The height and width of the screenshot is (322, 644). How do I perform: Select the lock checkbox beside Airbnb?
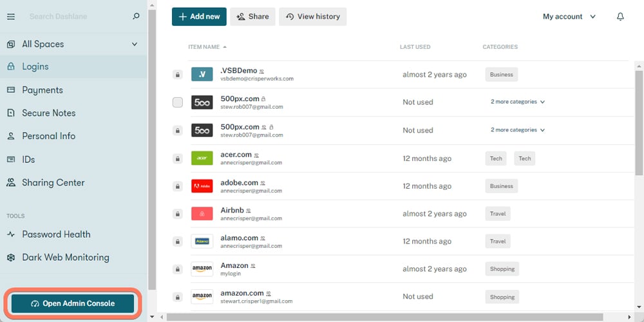[178, 214]
